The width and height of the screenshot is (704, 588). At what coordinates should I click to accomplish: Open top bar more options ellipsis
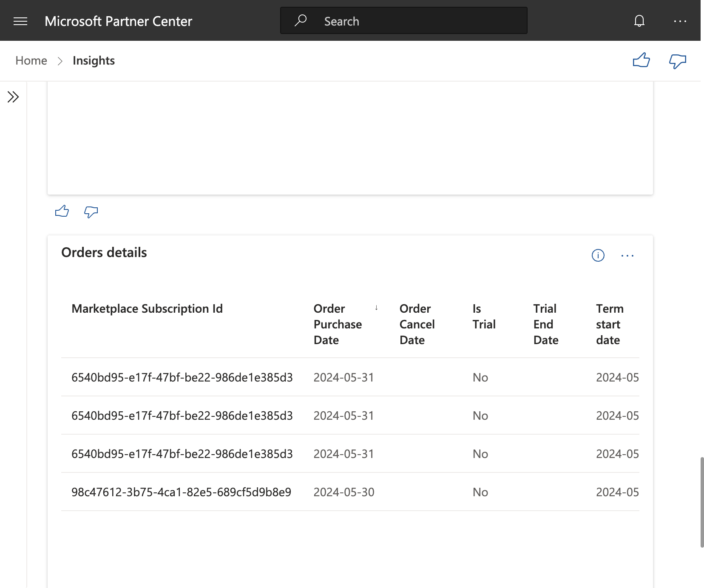click(680, 21)
